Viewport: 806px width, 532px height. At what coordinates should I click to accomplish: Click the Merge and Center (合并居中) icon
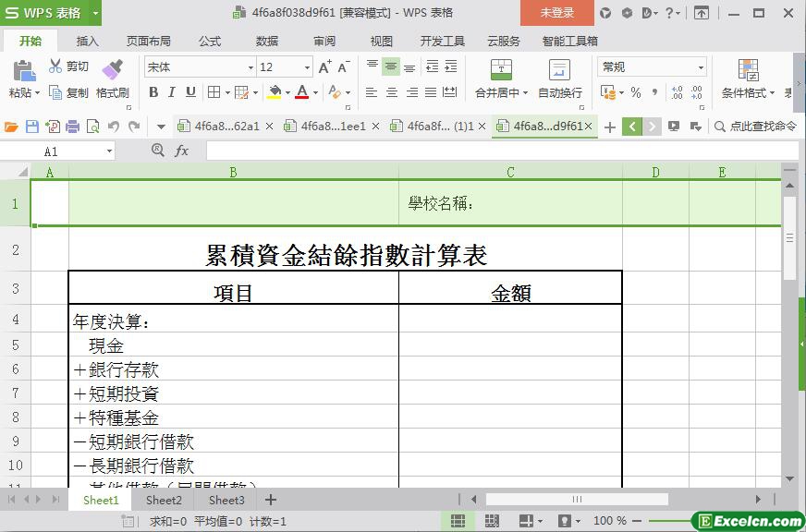500,70
